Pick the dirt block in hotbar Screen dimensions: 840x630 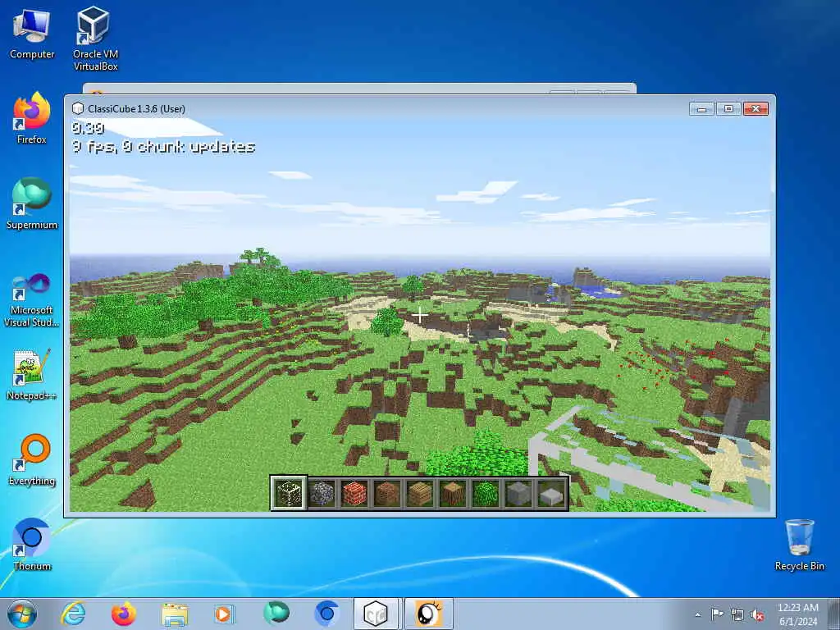[387, 493]
